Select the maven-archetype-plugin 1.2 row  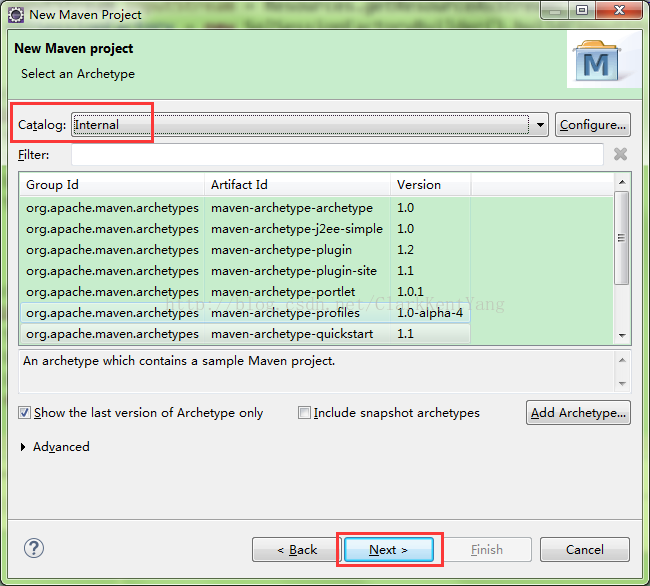[245, 250]
